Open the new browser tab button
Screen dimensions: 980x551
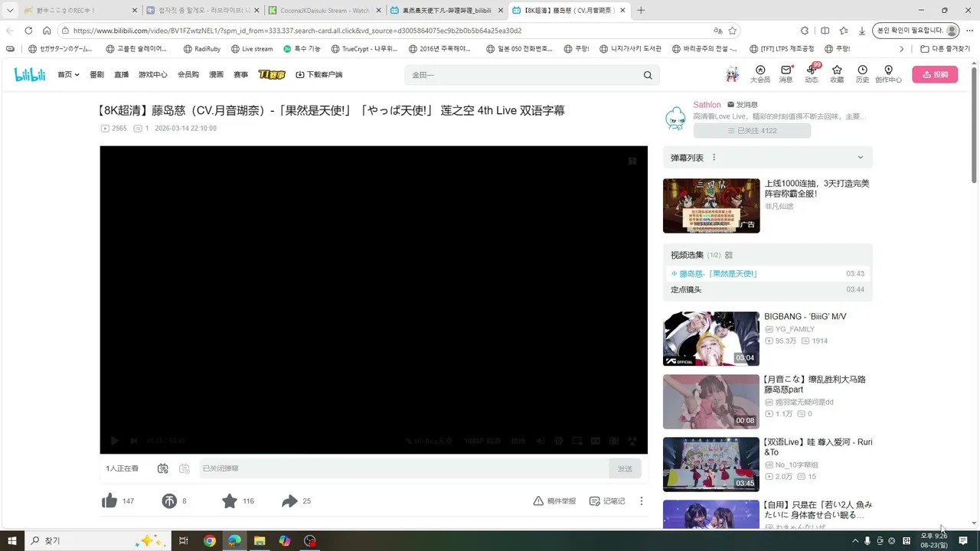pyautogui.click(x=641, y=10)
